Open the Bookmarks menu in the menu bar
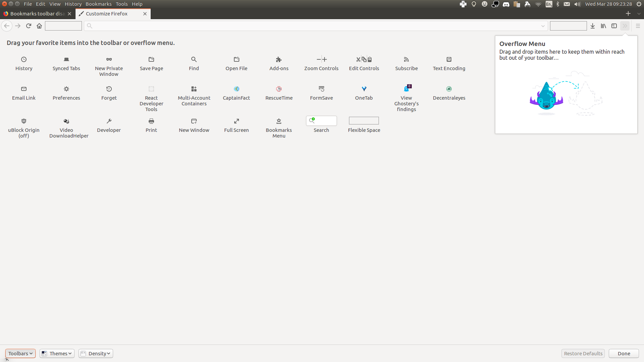The width and height of the screenshot is (644, 362). pyautogui.click(x=98, y=4)
